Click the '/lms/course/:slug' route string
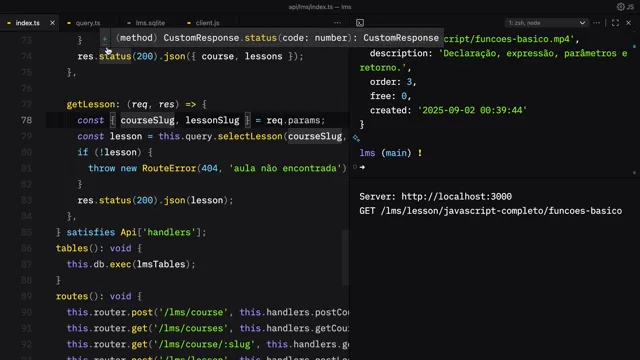640x360 pixels. [x=207, y=344]
